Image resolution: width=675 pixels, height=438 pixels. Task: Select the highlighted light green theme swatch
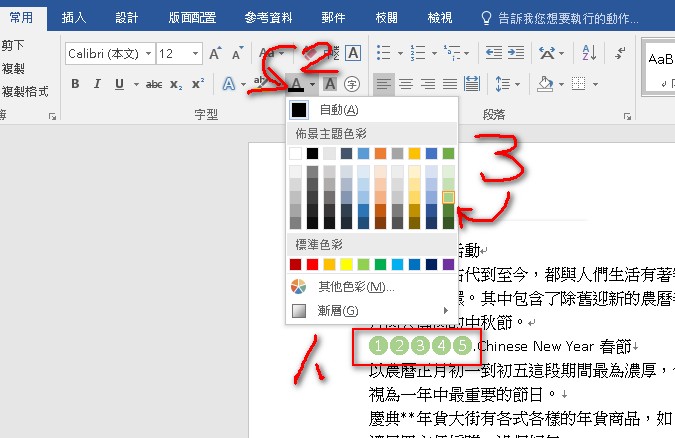click(448, 198)
